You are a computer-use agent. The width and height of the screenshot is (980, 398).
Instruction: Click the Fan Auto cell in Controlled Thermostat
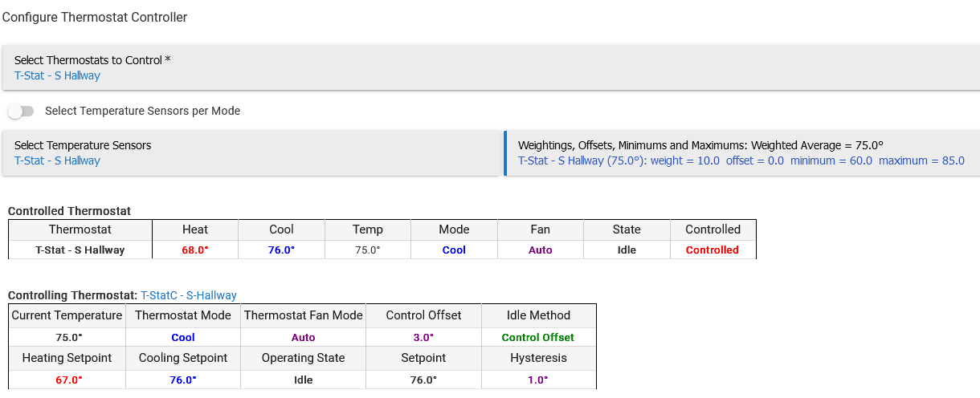click(x=541, y=250)
